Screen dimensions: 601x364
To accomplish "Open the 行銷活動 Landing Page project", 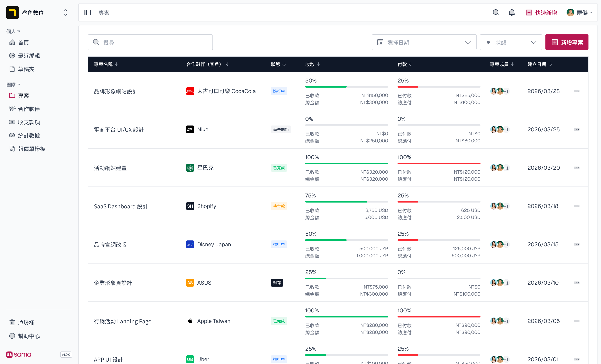I will tap(122, 321).
